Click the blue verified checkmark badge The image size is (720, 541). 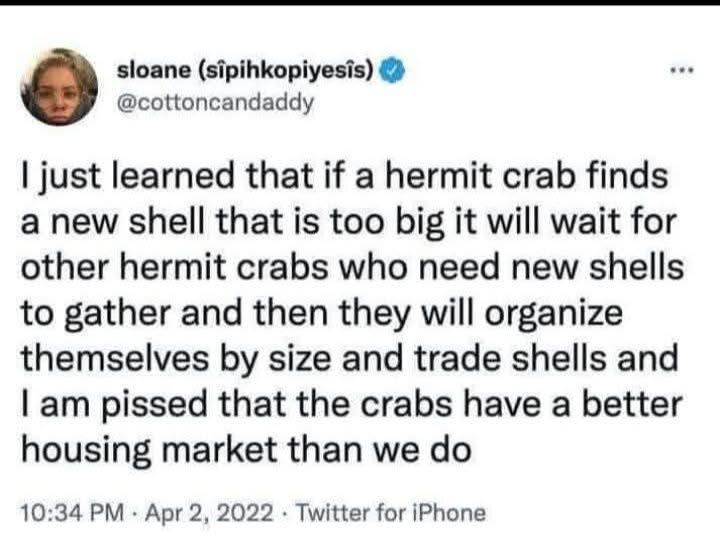(391, 71)
